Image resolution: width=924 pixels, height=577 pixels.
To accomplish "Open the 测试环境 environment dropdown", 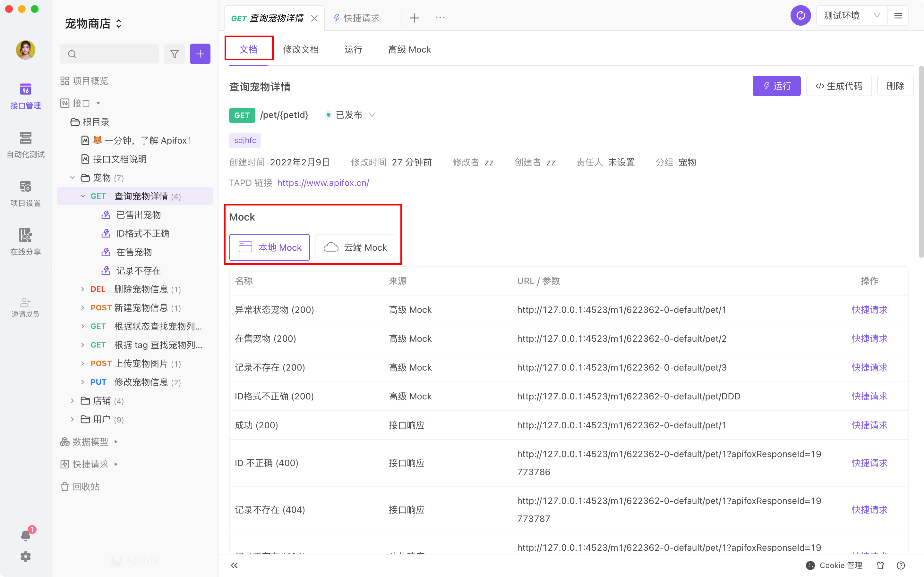I will pyautogui.click(x=851, y=15).
